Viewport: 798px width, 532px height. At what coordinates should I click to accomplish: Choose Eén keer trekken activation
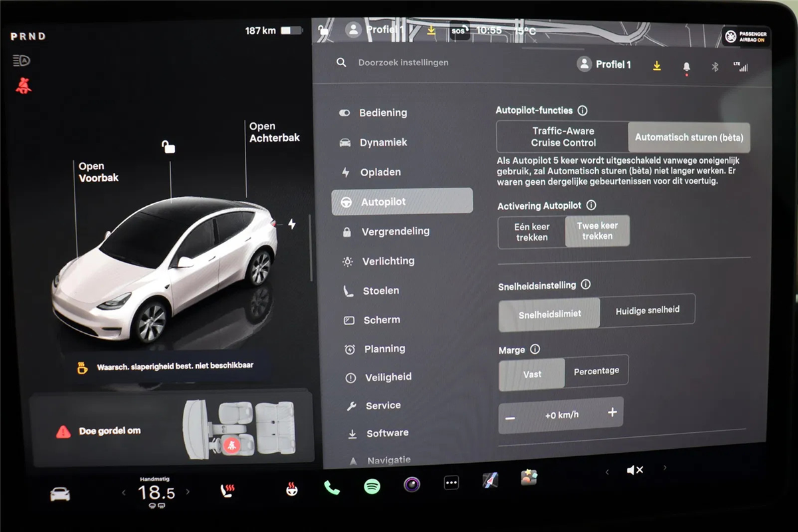click(531, 232)
